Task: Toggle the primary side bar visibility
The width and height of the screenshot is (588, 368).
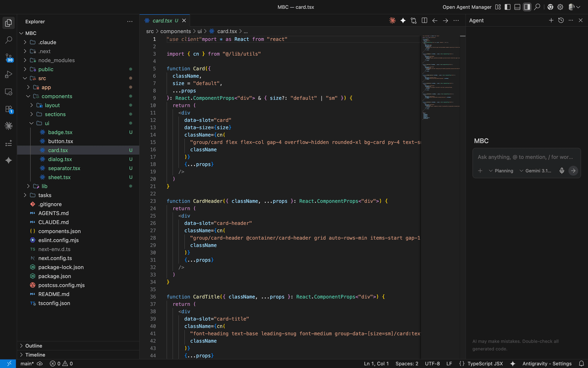Action: click(508, 7)
